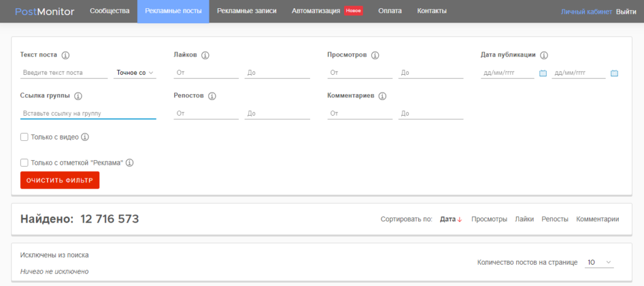Click info icon beside Лайков label
This screenshot has height=286, width=644.
[x=206, y=55]
